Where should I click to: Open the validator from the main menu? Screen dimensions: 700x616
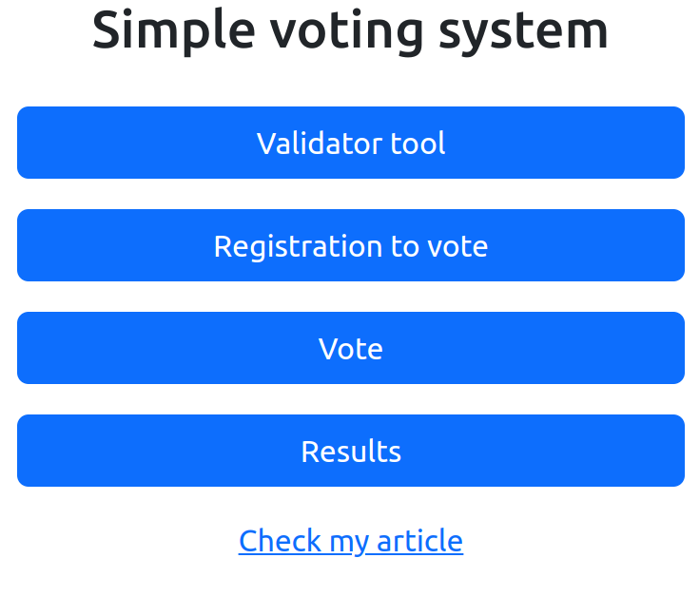point(350,143)
